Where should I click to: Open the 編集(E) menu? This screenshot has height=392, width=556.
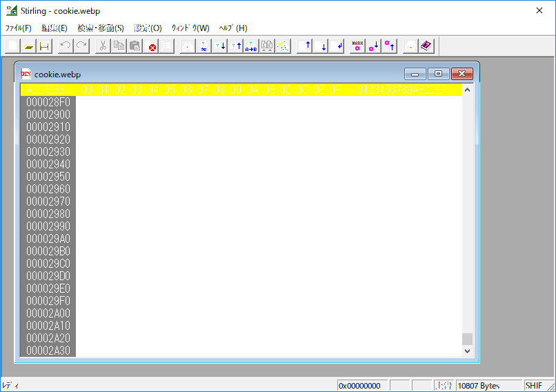pyautogui.click(x=54, y=28)
